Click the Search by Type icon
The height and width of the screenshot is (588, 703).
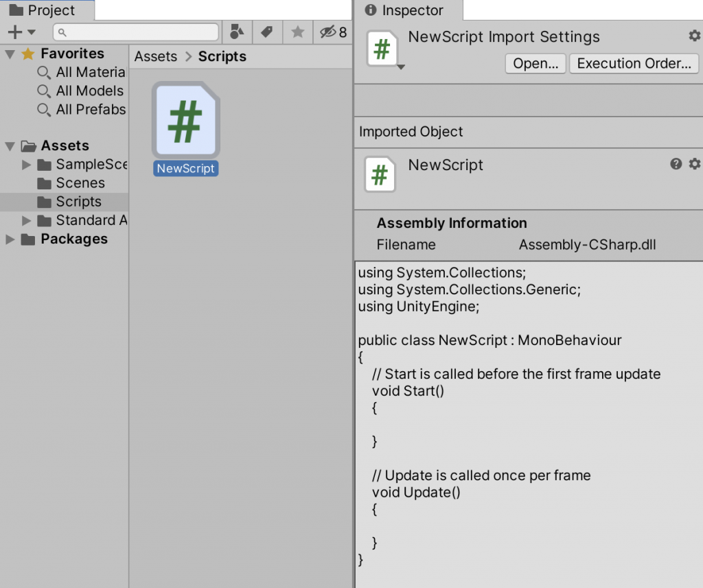coord(237,32)
